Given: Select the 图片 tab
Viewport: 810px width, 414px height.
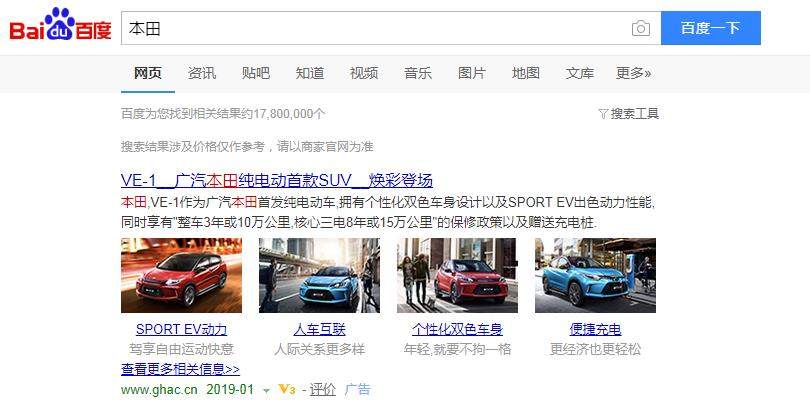Looking at the screenshot, I should tap(472, 73).
